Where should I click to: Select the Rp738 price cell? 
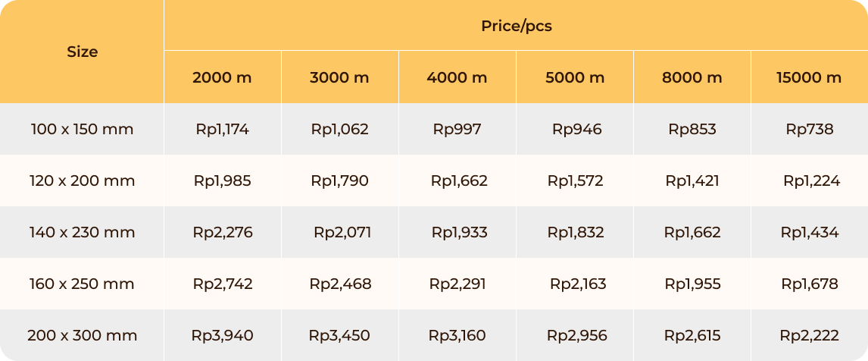(x=810, y=129)
